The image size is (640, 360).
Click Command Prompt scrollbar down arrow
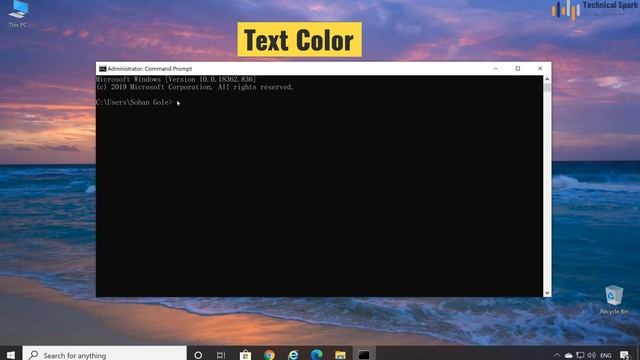[x=547, y=293]
